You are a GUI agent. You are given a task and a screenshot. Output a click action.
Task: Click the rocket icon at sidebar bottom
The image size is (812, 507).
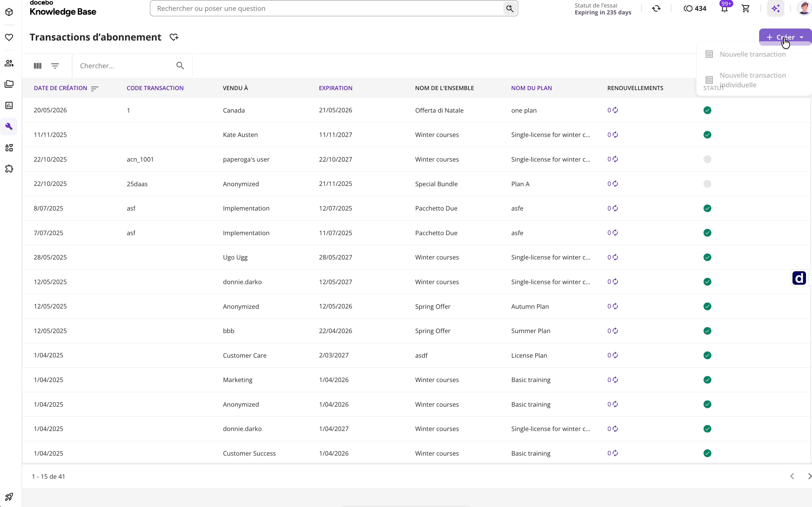(x=9, y=496)
